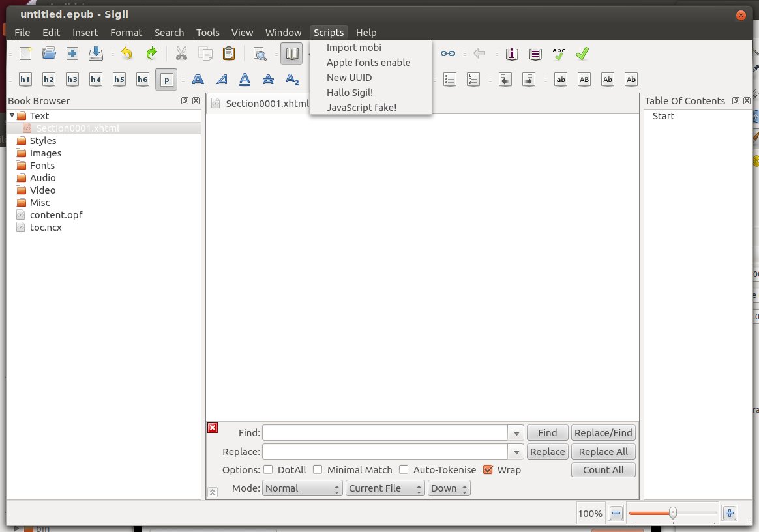
Task: Zoom out with the minus button
Action: [x=616, y=513]
